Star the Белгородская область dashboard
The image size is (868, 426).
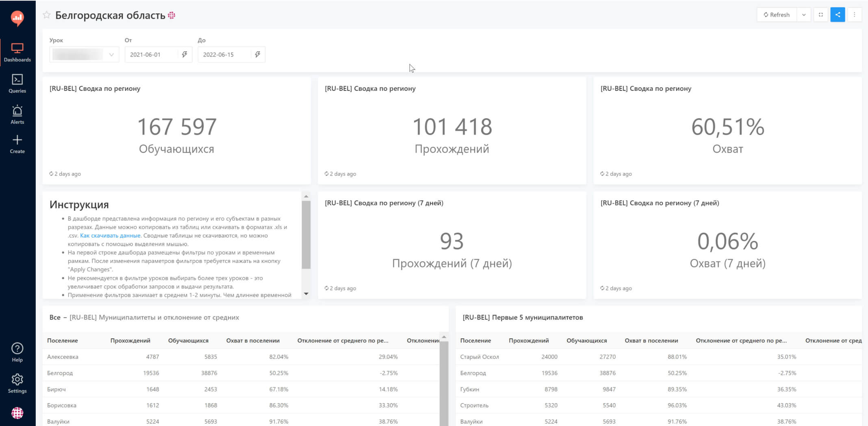click(47, 15)
